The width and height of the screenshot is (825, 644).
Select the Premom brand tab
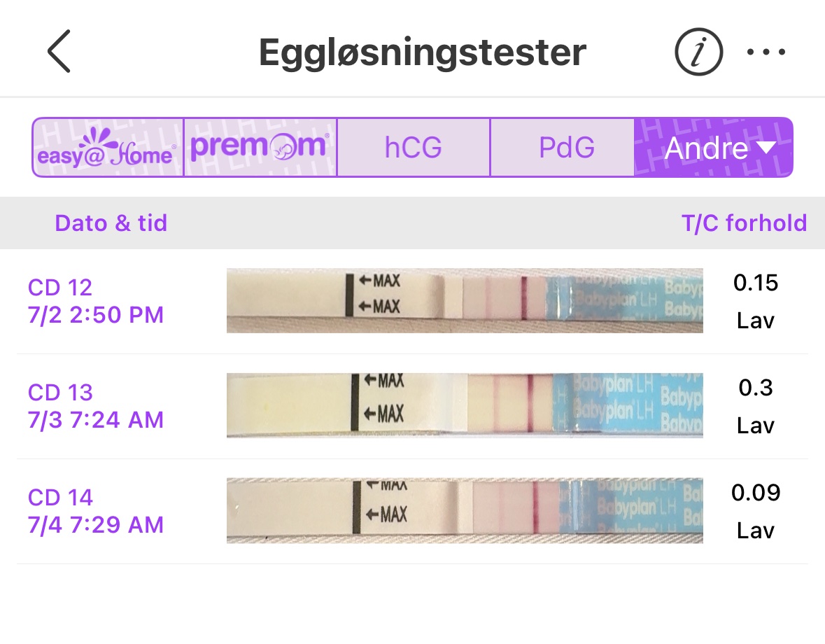pyautogui.click(x=260, y=147)
